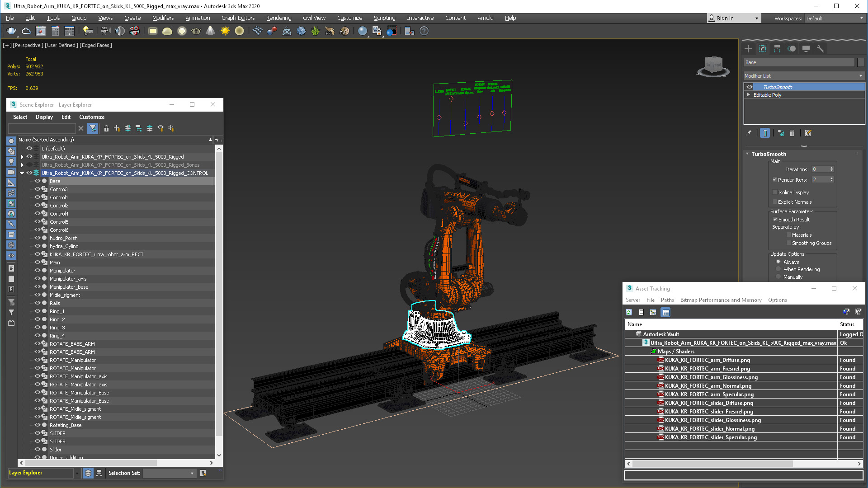Check Separate by Smoothing Groups checkbox
Screen dimensions: 868x488
tap(789, 243)
